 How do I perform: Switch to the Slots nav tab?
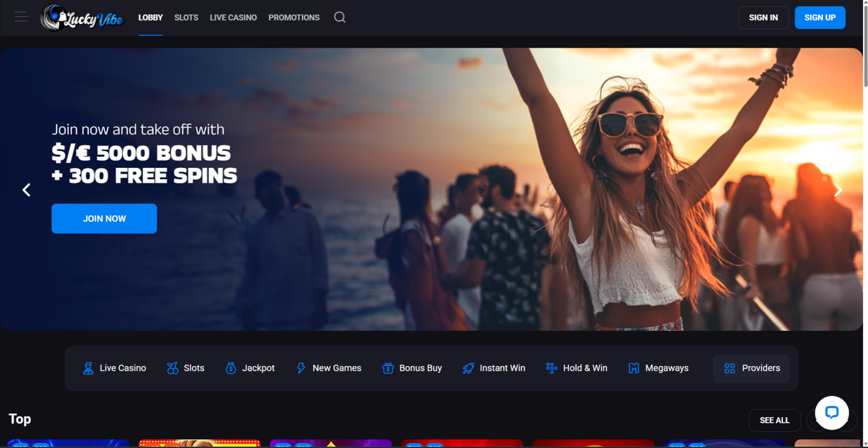(186, 17)
